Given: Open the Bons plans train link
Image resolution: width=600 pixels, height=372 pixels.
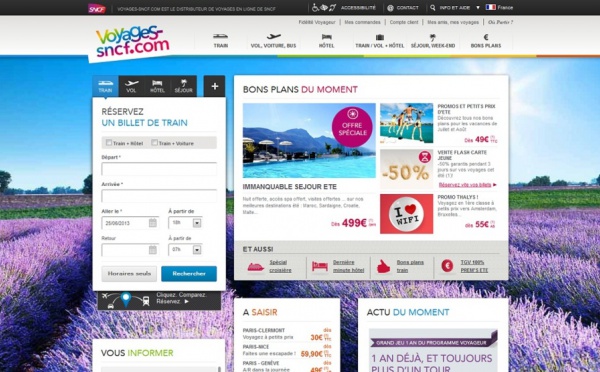Looking at the screenshot, I should tap(410, 266).
